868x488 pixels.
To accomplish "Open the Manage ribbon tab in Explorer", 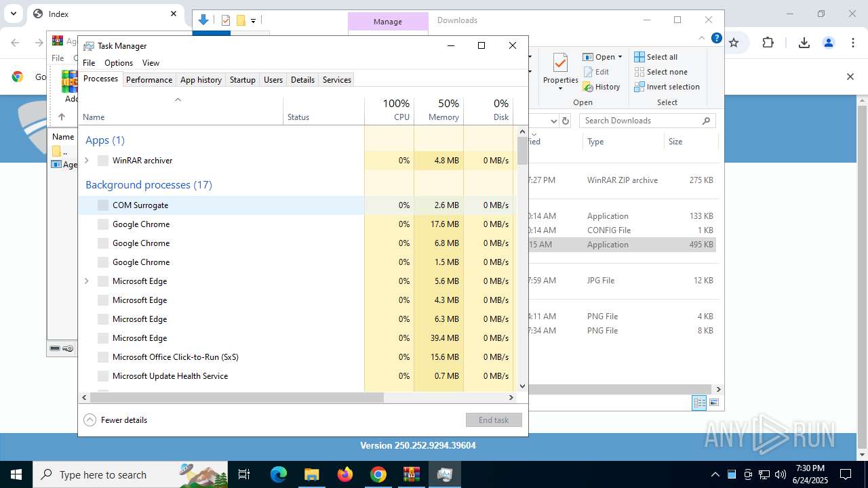I will pos(388,22).
